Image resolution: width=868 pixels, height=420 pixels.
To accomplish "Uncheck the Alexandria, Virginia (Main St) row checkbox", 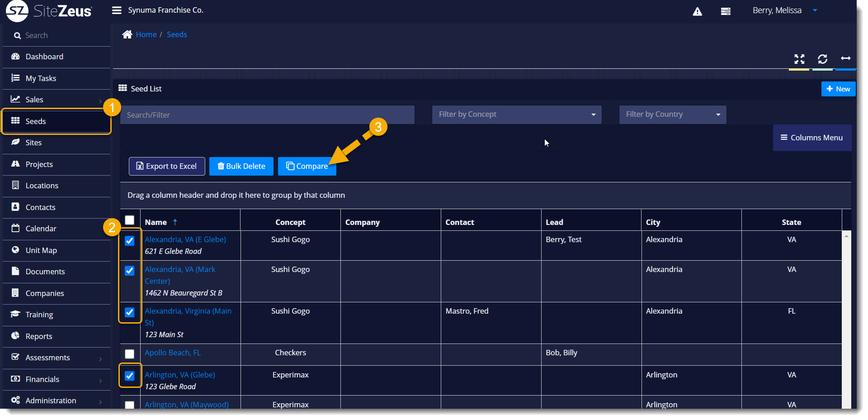I will click(x=130, y=312).
